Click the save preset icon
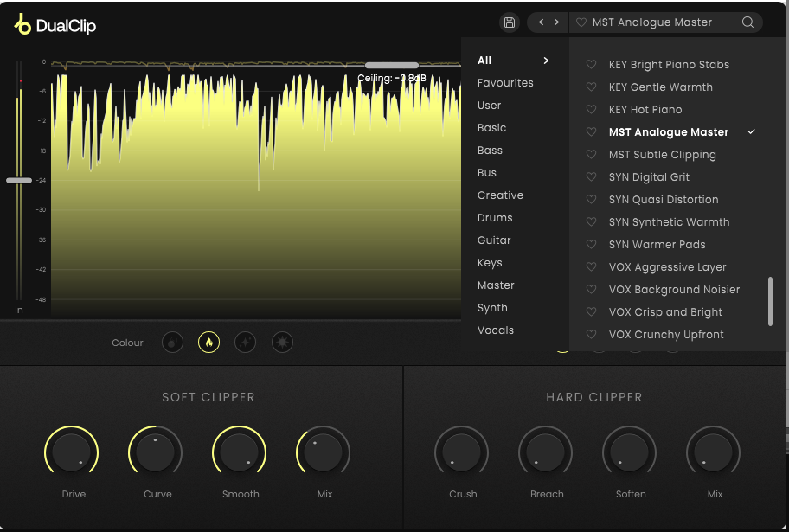The width and height of the screenshot is (789, 532). pyautogui.click(x=509, y=22)
